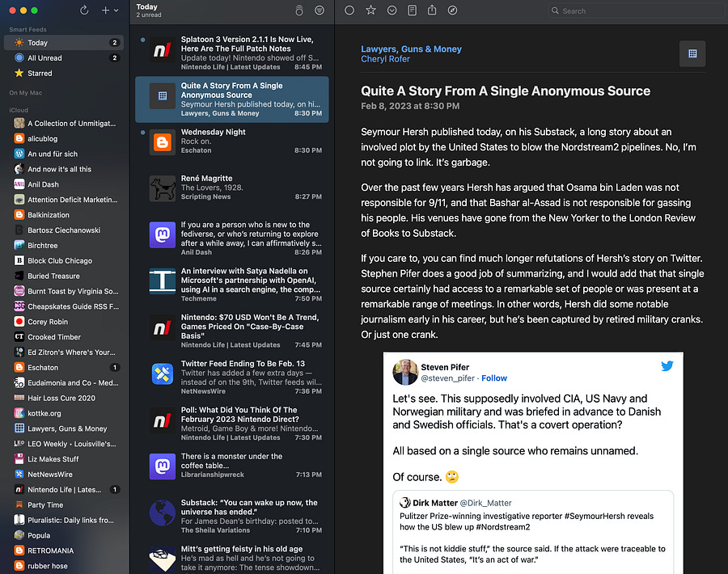Open the article in Safari browser

tap(452, 11)
